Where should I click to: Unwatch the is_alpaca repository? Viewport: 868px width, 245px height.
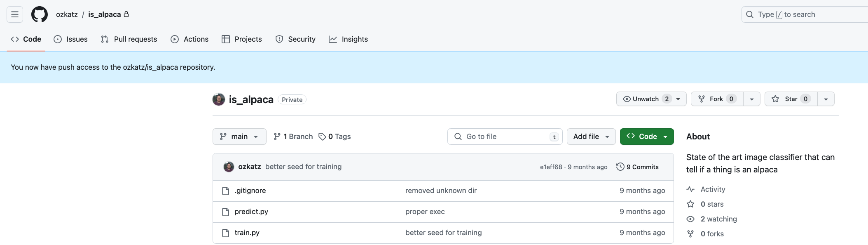[x=646, y=99]
